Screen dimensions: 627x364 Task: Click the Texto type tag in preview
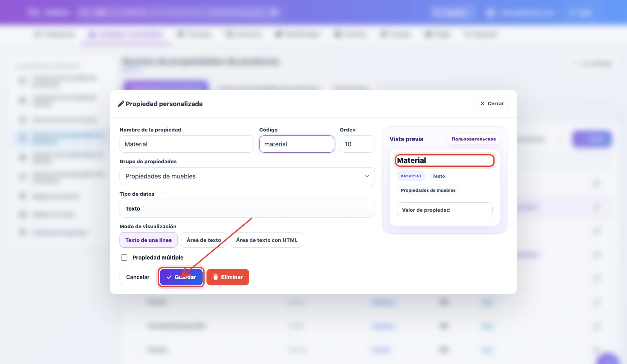(439, 176)
